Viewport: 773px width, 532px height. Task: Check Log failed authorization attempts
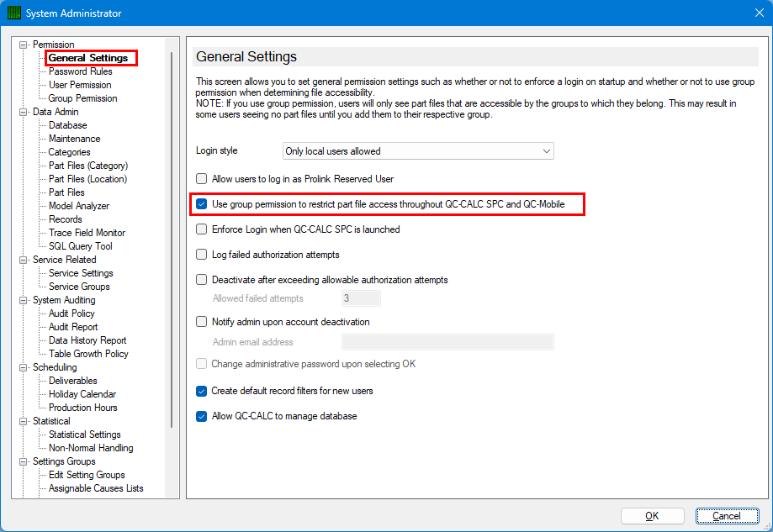[201, 254]
